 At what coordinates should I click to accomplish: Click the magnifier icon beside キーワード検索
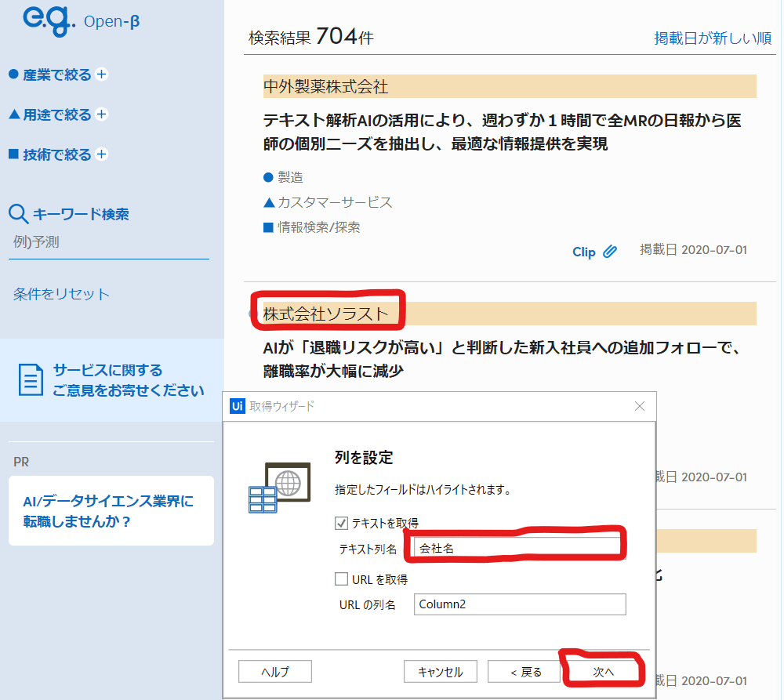tap(18, 214)
